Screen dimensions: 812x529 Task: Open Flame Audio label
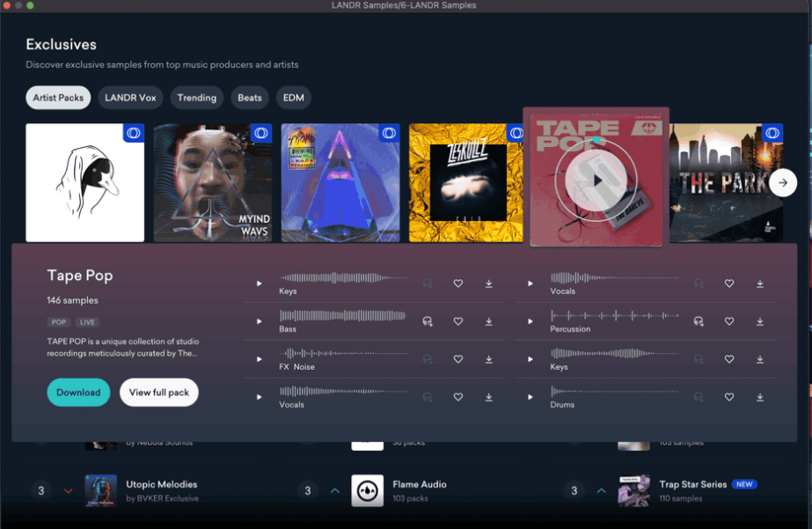420,484
